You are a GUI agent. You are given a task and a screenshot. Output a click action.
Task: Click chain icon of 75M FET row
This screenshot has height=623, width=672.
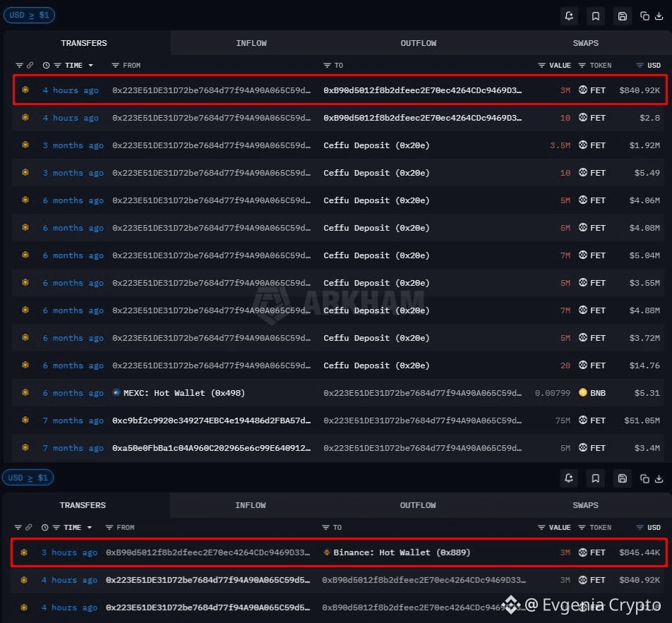coord(25,420)
